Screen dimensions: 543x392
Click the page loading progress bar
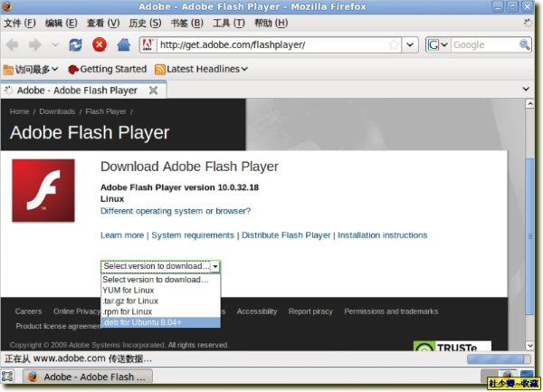[x=499, y=359]
